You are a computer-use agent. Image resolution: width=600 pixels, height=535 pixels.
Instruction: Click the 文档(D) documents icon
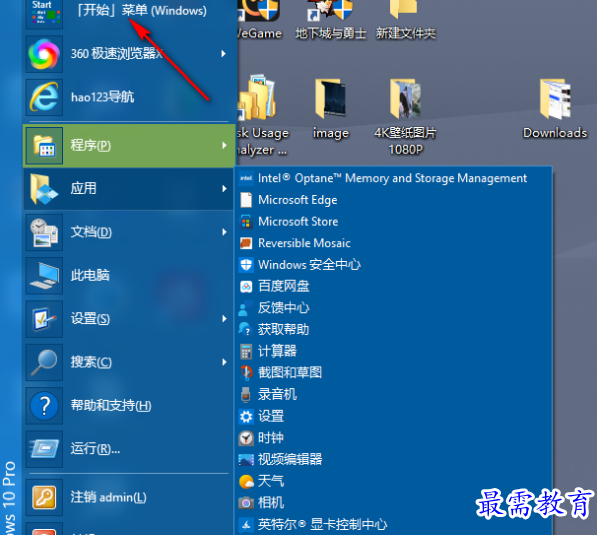pyautogui.click(x=44, y=232)
